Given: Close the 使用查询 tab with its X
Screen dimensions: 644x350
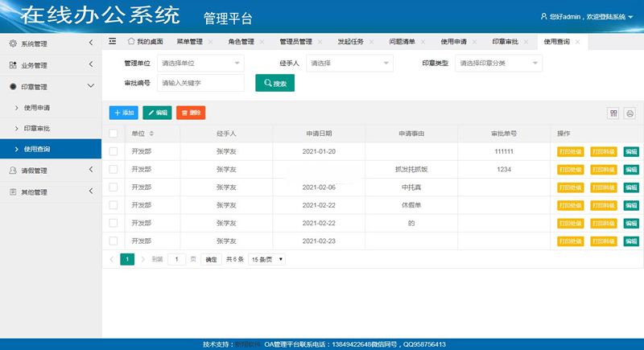Looking at the screenshot, I should [x=577, y=42].
